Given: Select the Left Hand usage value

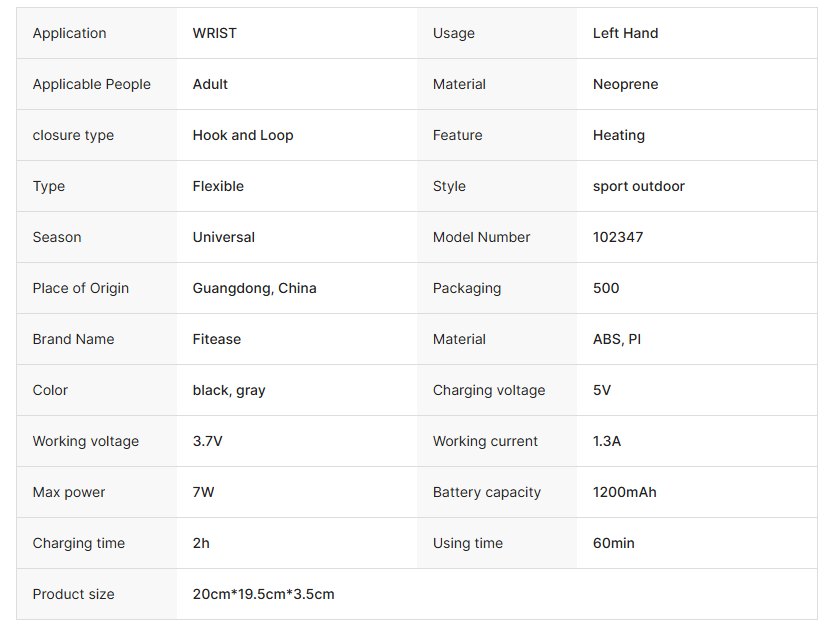Looking at the screenshot, I should 625,33.
